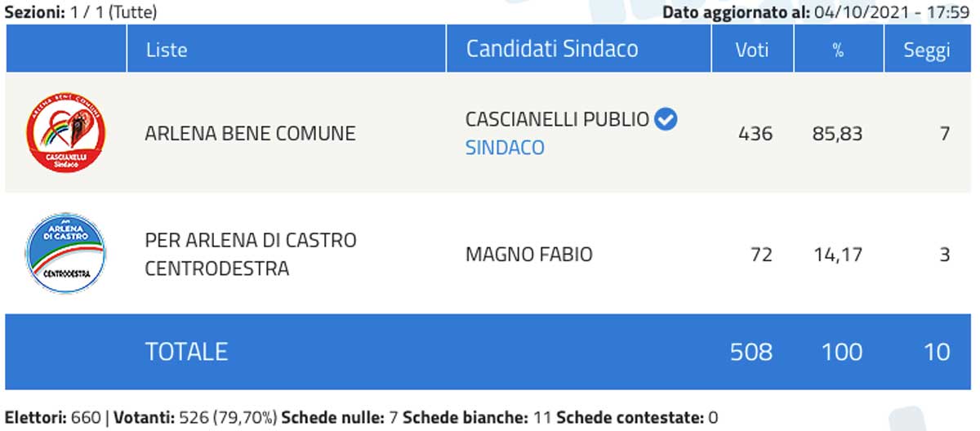Click the 14,17 percentage value
The height and width of the screenshot is (431, 980).
838,254
